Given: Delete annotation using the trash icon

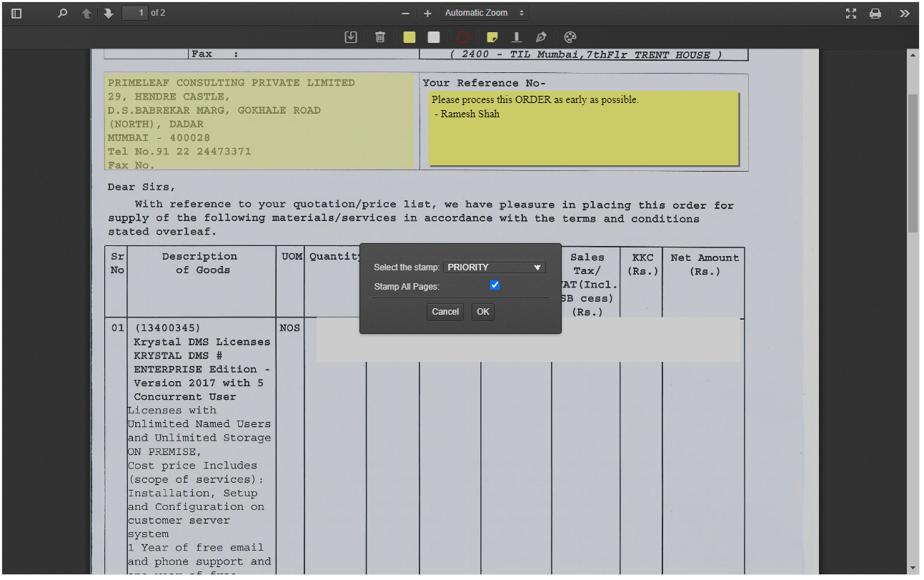Looking at the screenshot, I should pyautogui.click(x=380, y=37).
